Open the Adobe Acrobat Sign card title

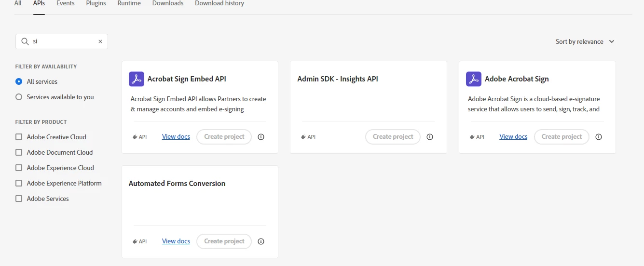517,79
